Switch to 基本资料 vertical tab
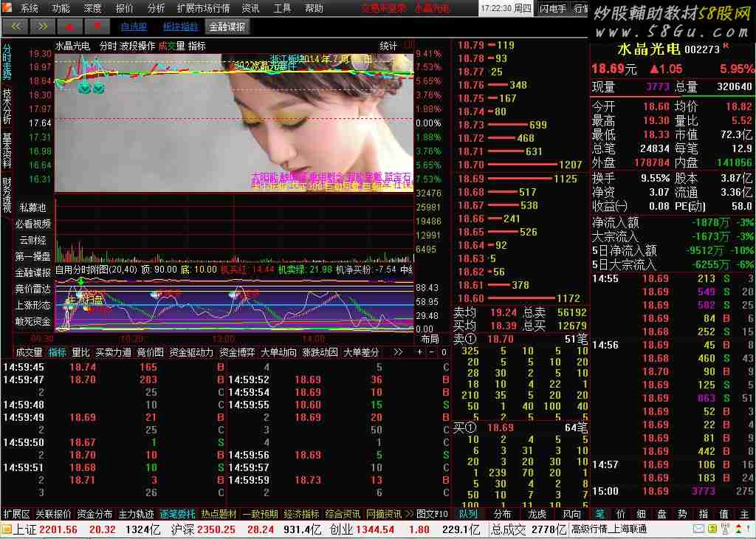 click(x=7, y=151)
